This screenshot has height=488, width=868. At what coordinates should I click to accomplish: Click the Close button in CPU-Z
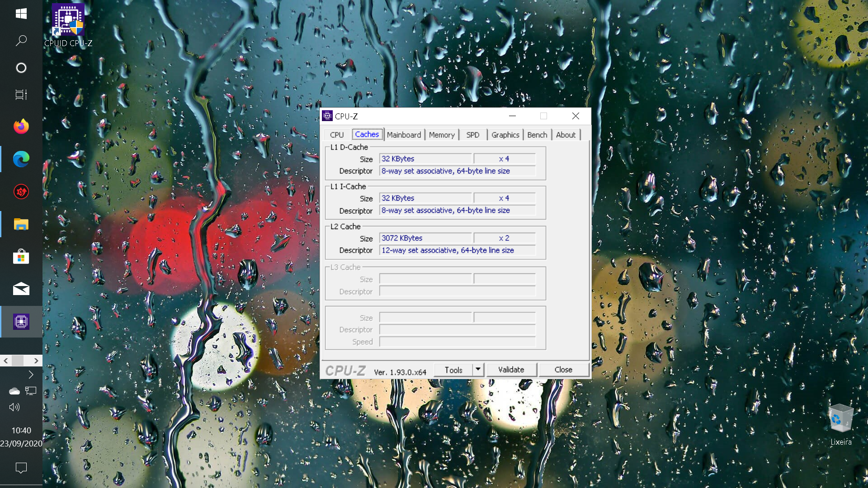(564, 370)
